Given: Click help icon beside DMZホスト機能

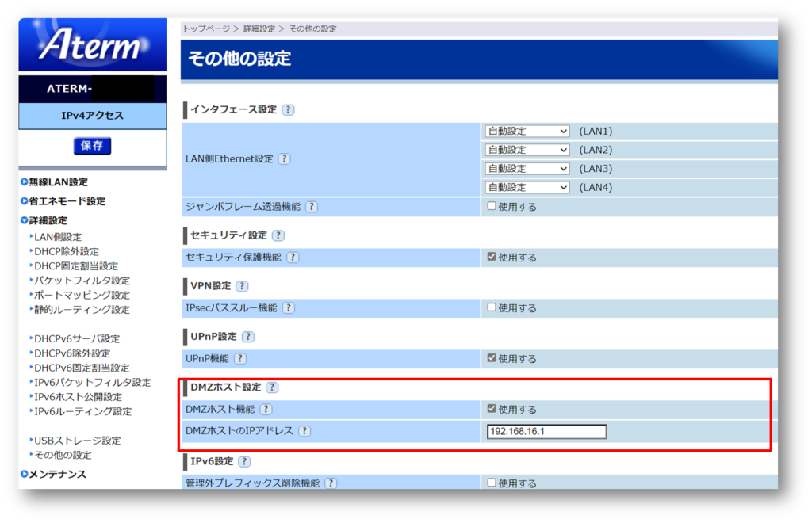Looking at the screenshot, I should [266, 410].
